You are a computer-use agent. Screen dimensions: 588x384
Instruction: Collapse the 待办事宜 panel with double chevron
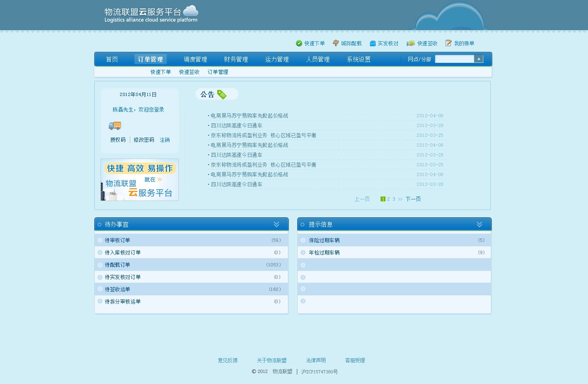[x=276, y=224]
